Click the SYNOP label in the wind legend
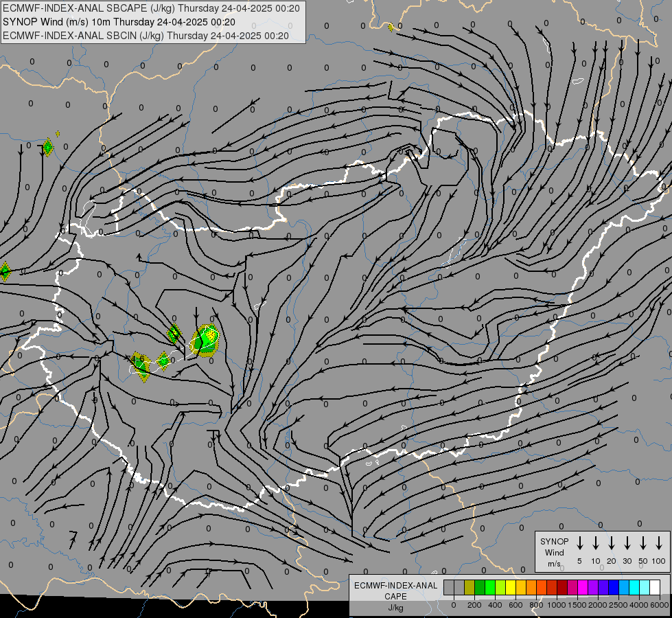Viewport: 672px width, 618px height. click(x=554, y=541)
